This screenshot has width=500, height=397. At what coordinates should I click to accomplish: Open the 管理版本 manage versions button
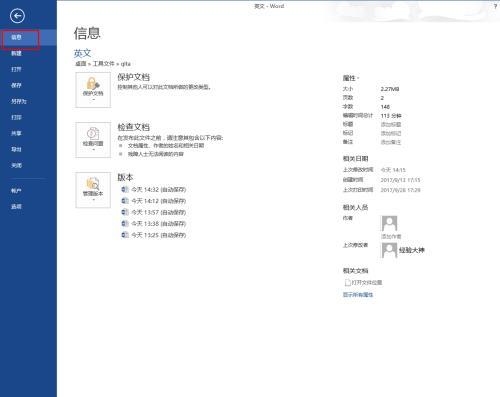(x=93, y=190)
